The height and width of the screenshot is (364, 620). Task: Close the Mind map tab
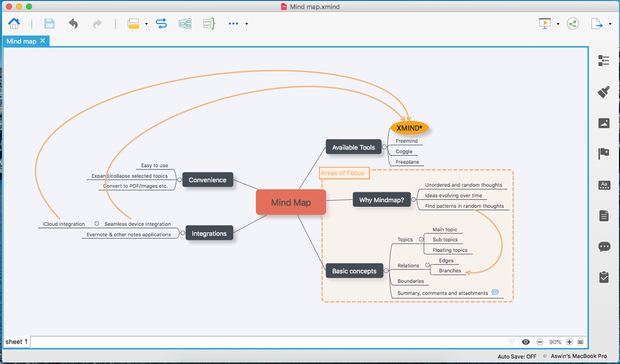click(43, 41)
